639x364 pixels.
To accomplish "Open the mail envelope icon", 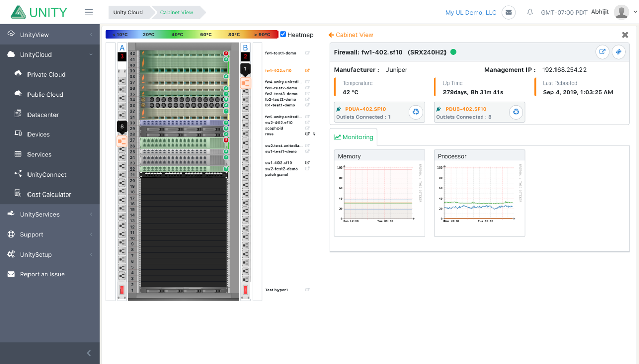I will [508, 12].
